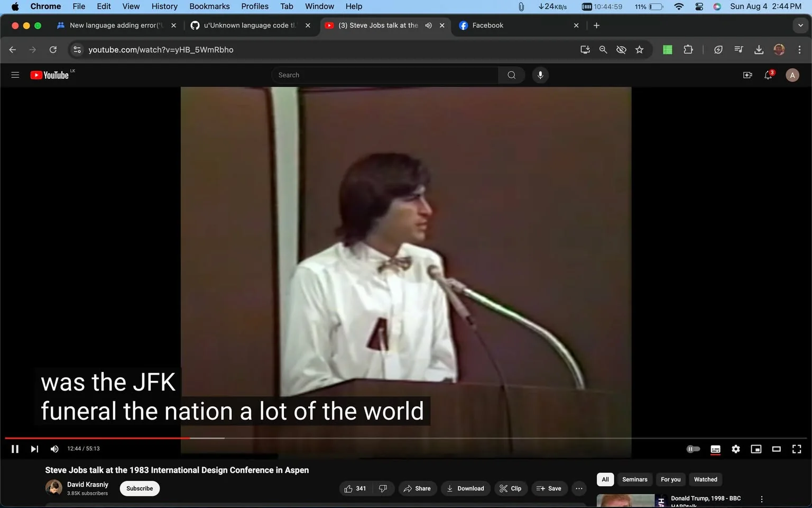Enter full screen video mode
The image size is (812, 508).
click(x=797, y=449)
